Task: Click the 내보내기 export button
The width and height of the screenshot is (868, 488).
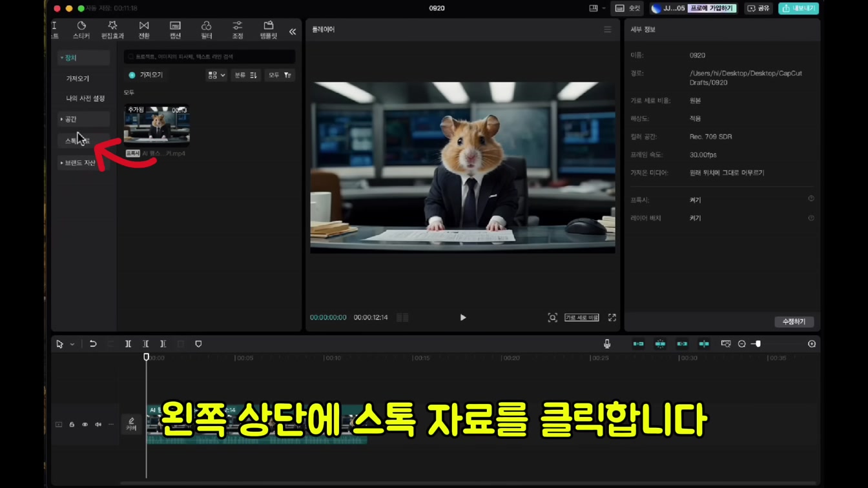Action: 799,8
